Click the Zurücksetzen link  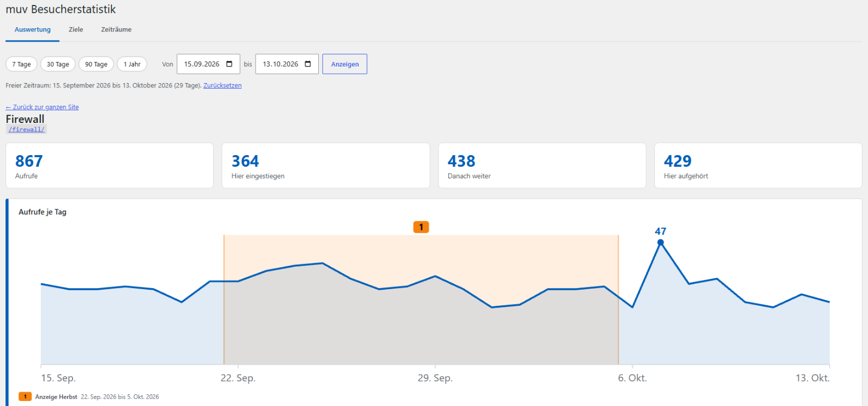(x=223, y=85)
